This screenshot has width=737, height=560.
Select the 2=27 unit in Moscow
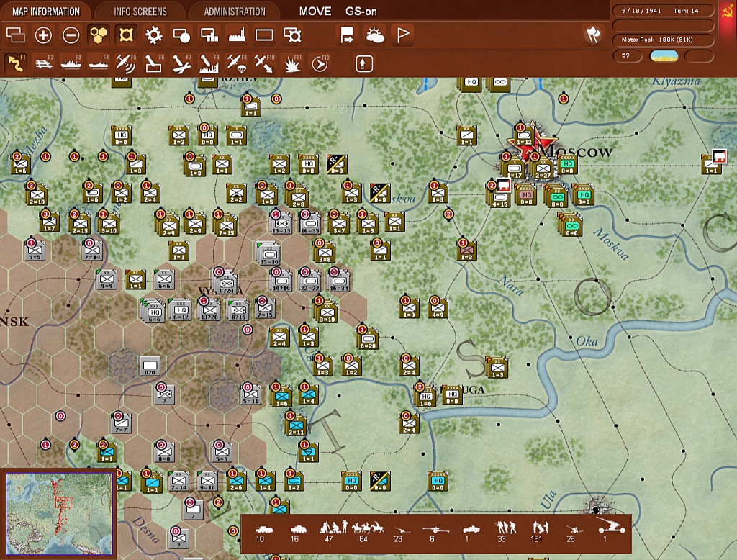click(x=543, y=169)
